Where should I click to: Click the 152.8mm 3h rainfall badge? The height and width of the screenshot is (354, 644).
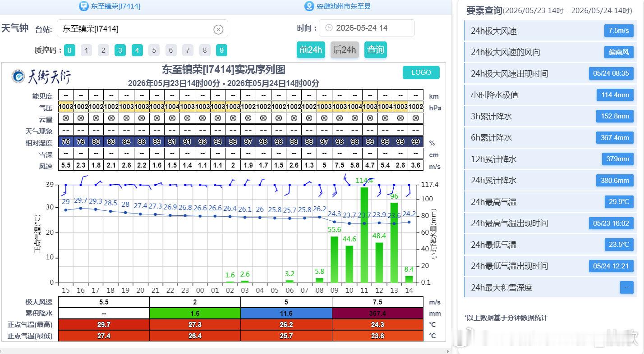click(615, 116)
